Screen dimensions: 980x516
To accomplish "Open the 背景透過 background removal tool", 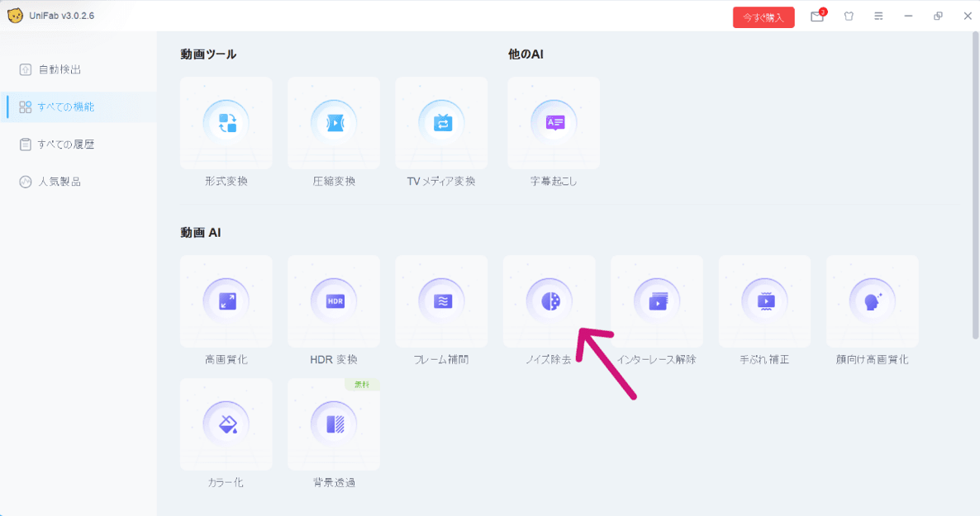I will click(x=334, y=425).
